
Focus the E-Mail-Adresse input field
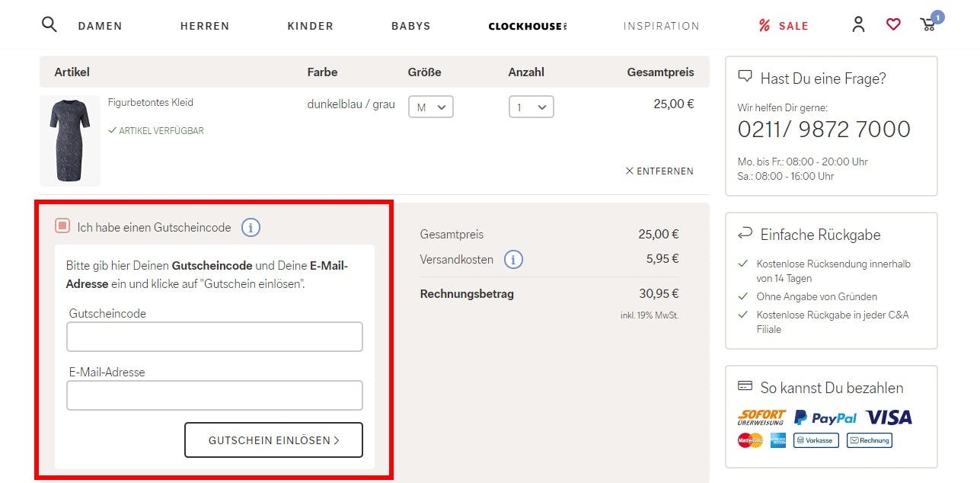click(x=215, y=395)
